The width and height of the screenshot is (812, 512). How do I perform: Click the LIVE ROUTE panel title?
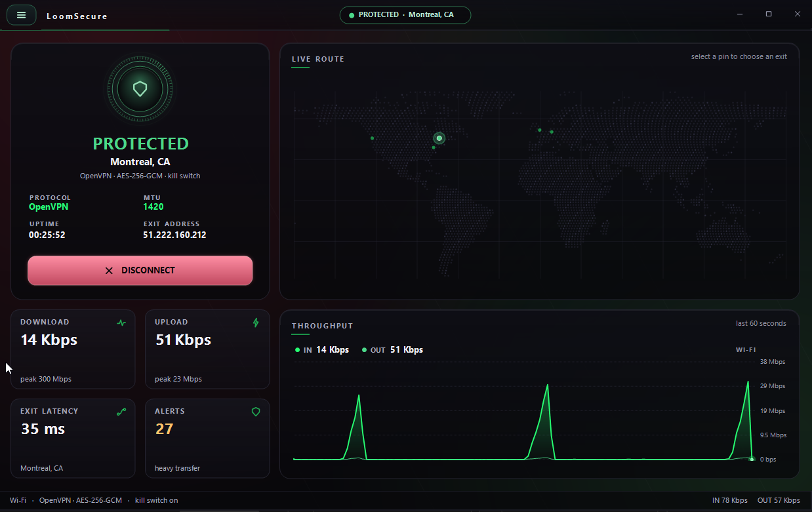click(318, 59)
